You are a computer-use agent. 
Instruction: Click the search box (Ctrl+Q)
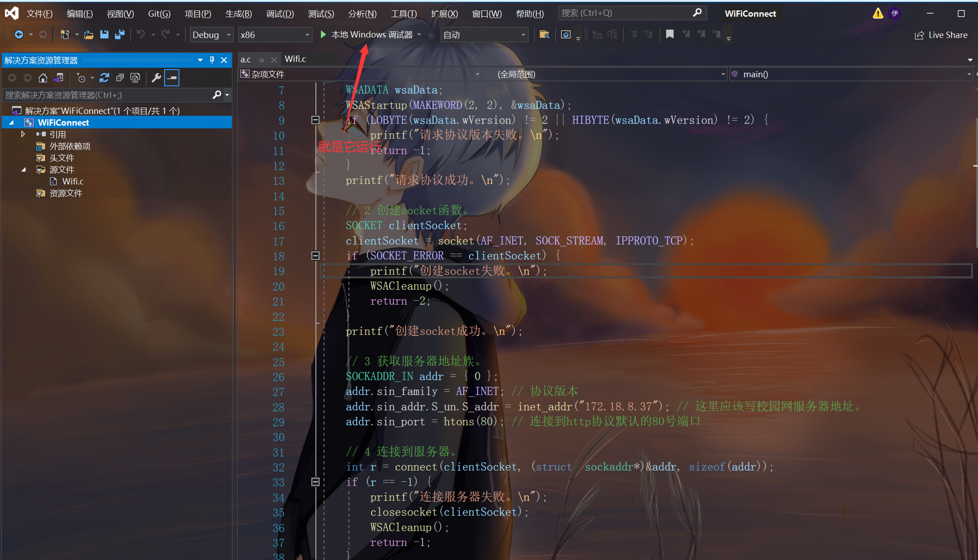point(632,13)
